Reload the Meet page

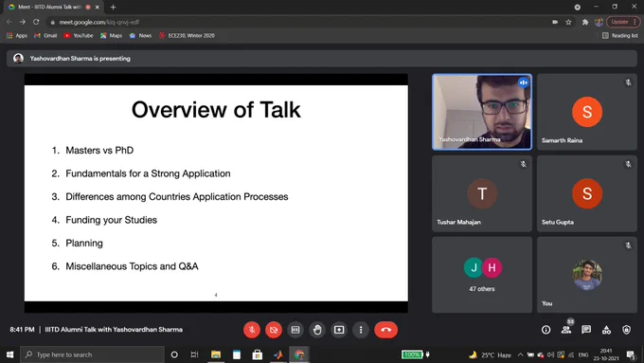point(36,22)
